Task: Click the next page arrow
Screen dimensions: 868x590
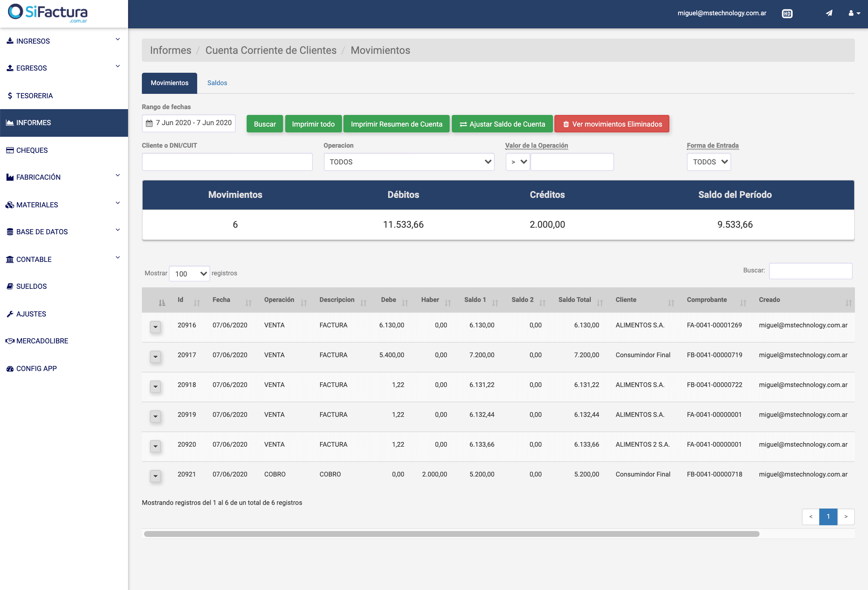Action: (x=846, y=517)
